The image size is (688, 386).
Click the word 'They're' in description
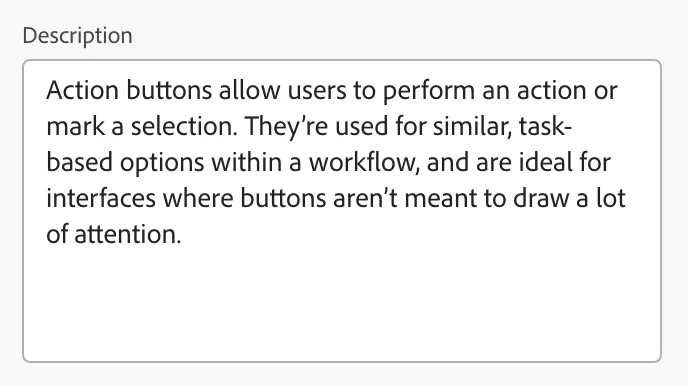pyautogui.click(x=286, y=128)
